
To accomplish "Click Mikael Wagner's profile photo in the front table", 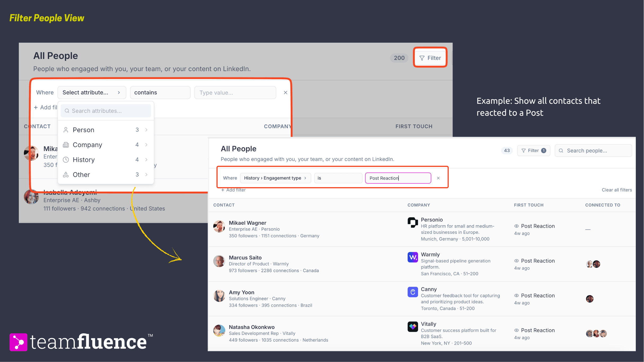I will point(219,226).
